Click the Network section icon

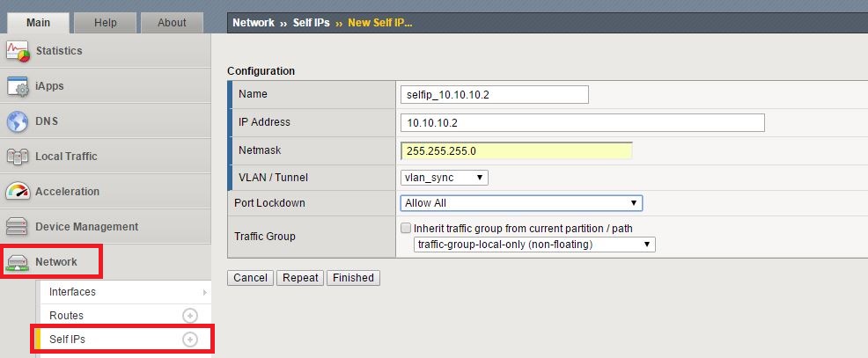pos(18,262)
